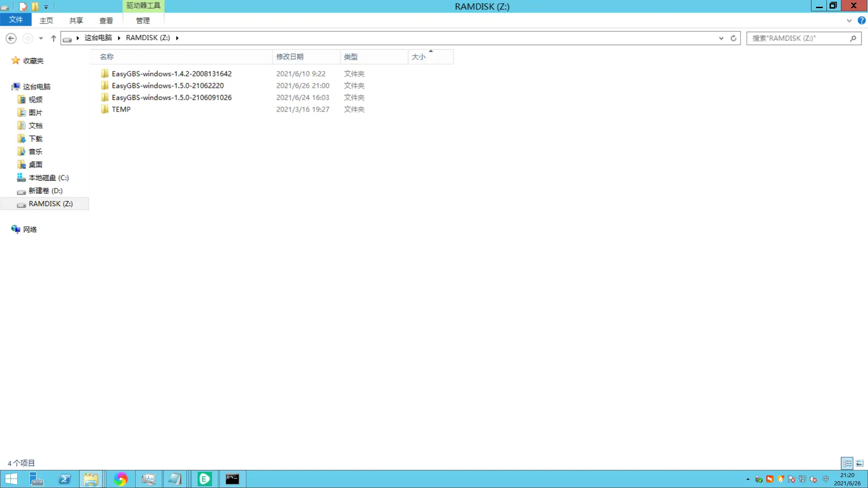Image resolution: width=868 pixels, height=488 pixels.
Task: Select the EasyGBS-windows-1.5.0-21062220 folder
Action: pos(168,85)
